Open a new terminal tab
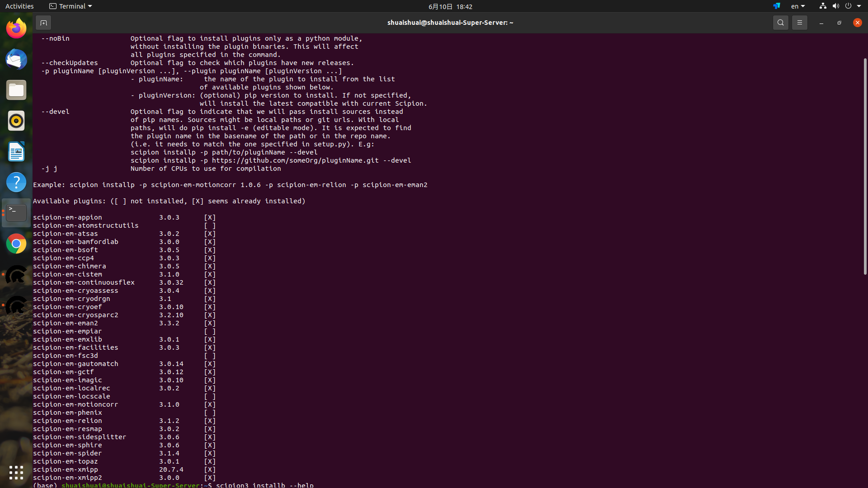 tap(43, 22)
